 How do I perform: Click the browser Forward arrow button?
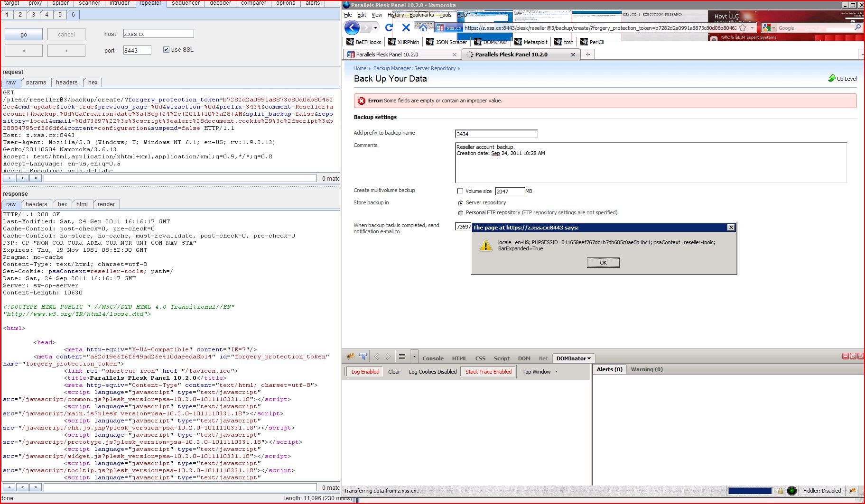point(366,28)
